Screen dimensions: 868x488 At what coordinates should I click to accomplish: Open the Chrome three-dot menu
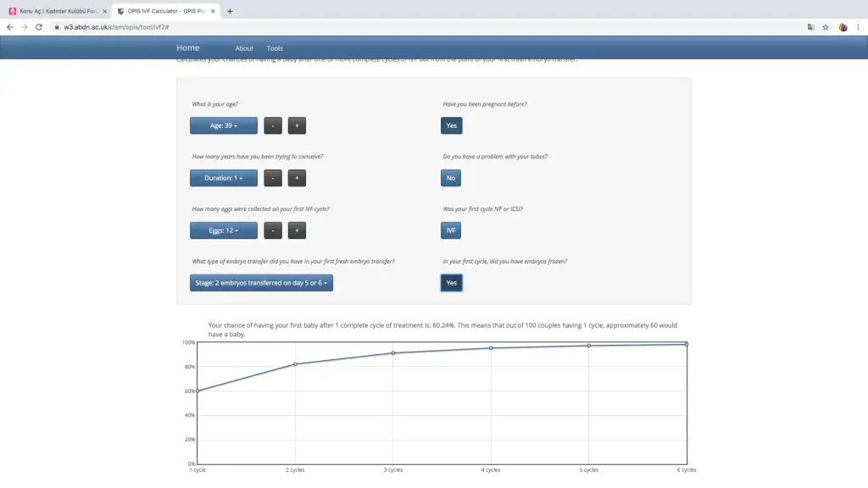859,27
